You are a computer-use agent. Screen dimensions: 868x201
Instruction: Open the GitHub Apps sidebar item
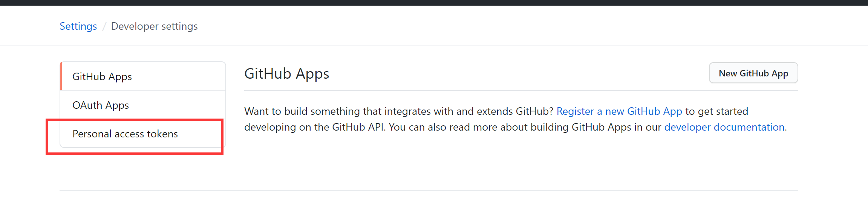tap(102, 77)
